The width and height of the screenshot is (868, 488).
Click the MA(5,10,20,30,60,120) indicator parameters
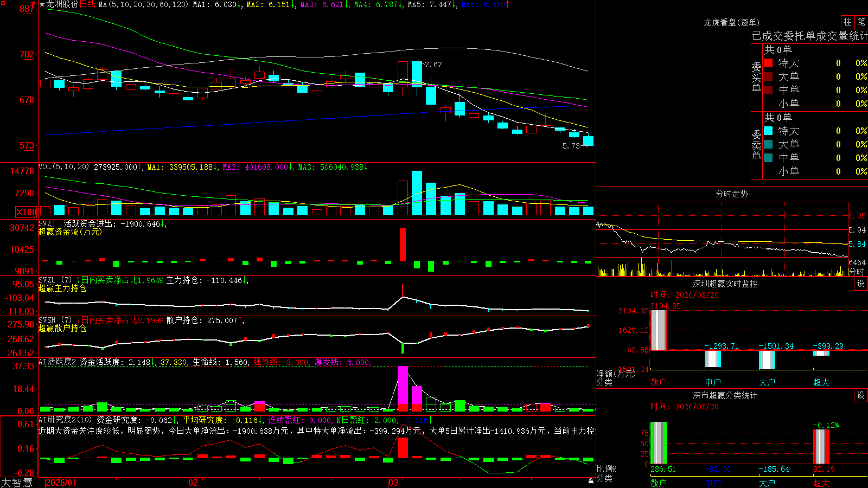point(143,4)
